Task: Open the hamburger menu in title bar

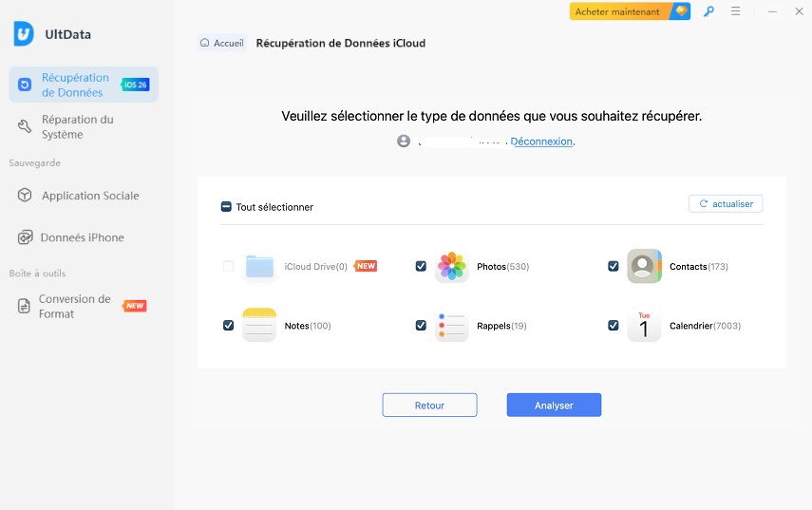Action: 736,12
